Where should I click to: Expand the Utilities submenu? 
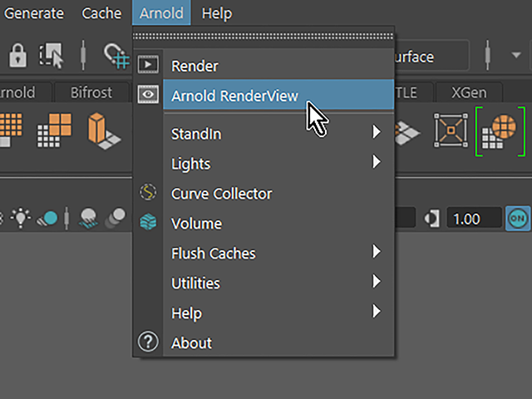(x=278, y=283)
